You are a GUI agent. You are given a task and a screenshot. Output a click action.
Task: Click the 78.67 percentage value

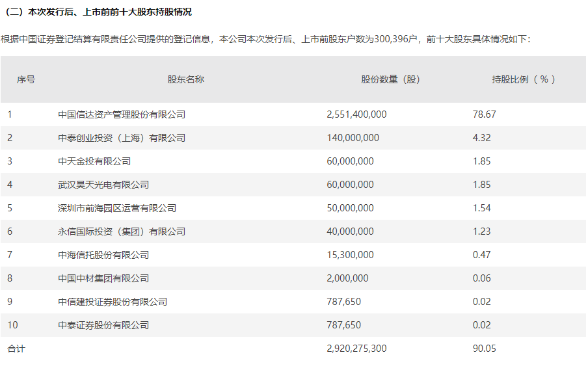coord(484,114)
